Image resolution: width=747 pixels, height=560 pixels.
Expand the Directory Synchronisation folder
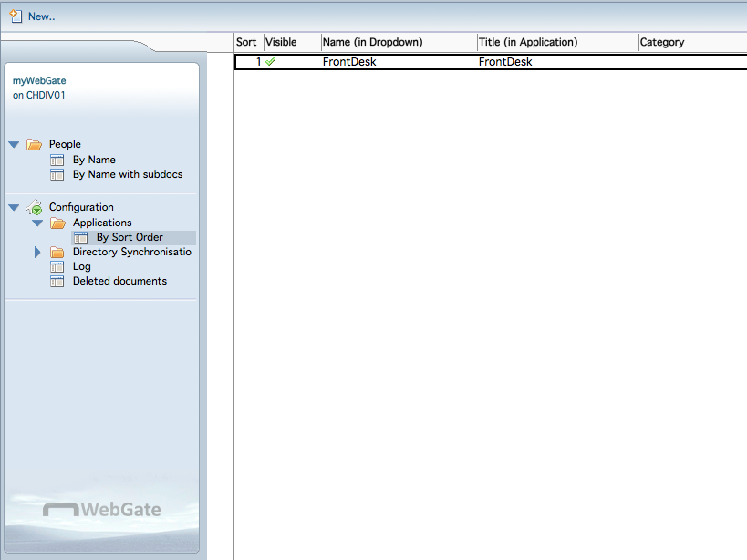click(x=37, y=252)
